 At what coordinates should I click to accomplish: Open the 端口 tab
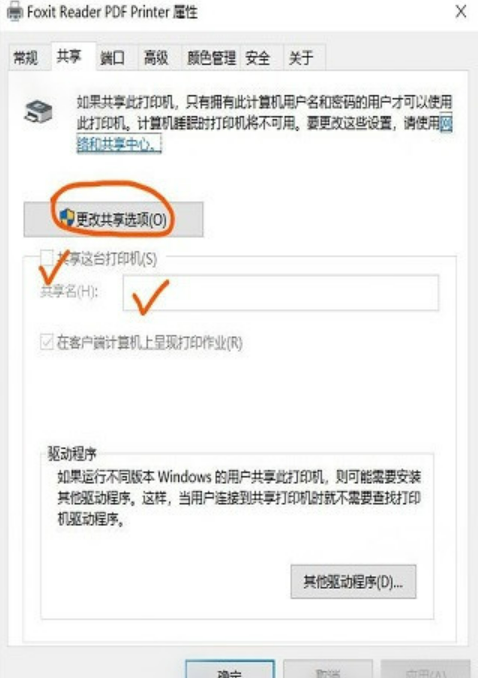[113, 58]
